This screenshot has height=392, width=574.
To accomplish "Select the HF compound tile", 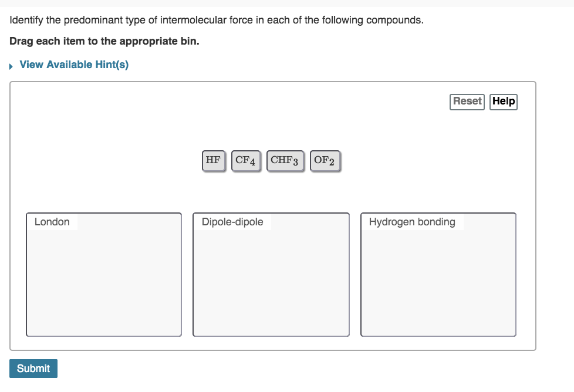I will [214, 161].
